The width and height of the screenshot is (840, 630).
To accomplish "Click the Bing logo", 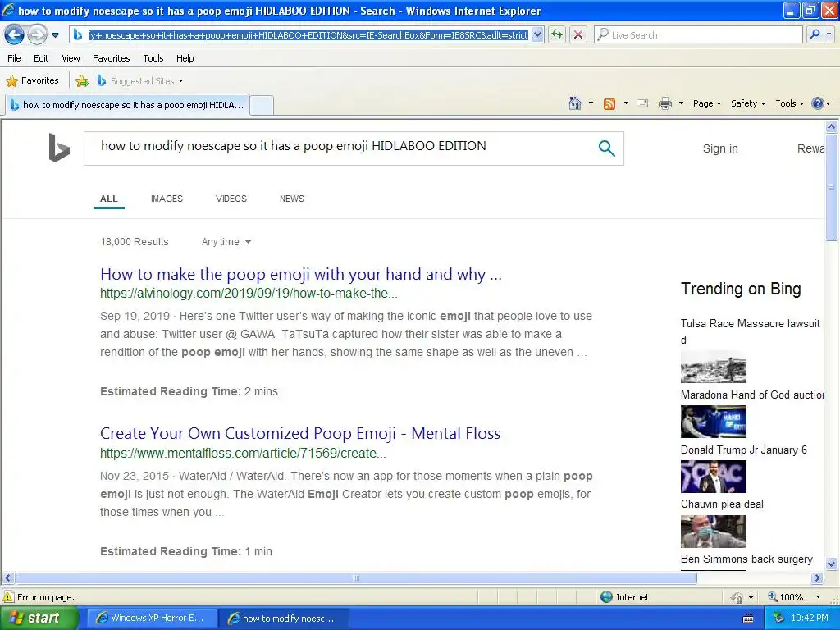I will coord(59,148).
